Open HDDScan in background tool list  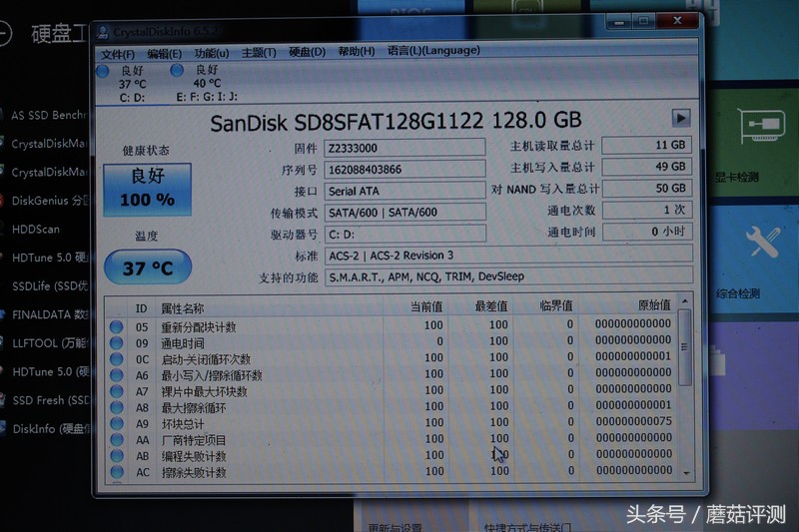(35, 230)
